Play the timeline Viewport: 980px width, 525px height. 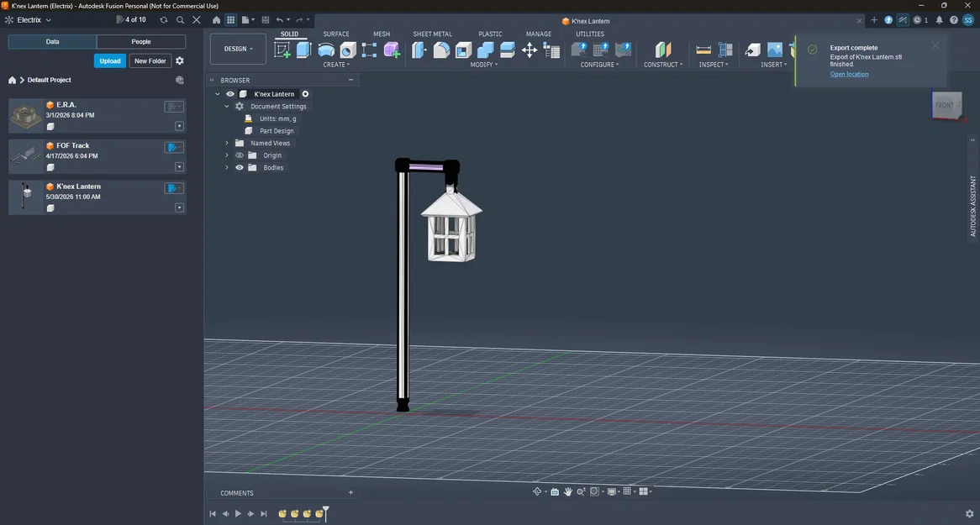pyautogui.click(x=238, y=514)
